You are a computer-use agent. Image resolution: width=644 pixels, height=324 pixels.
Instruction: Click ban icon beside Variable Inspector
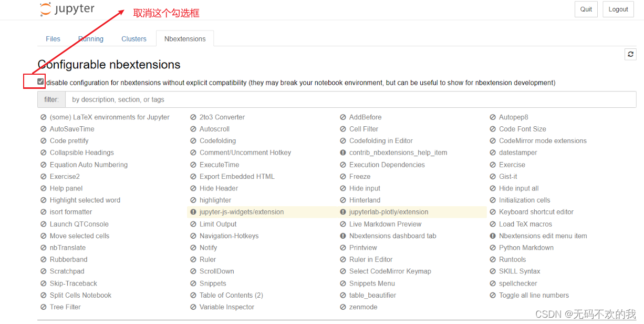click(193, 307)
